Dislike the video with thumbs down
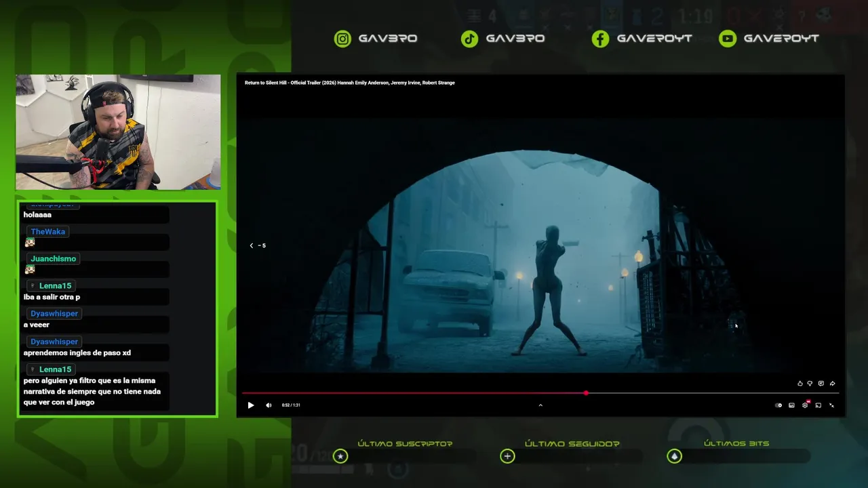Image resolution: width=868 pixels, height=488 pixels. (810, 384)
